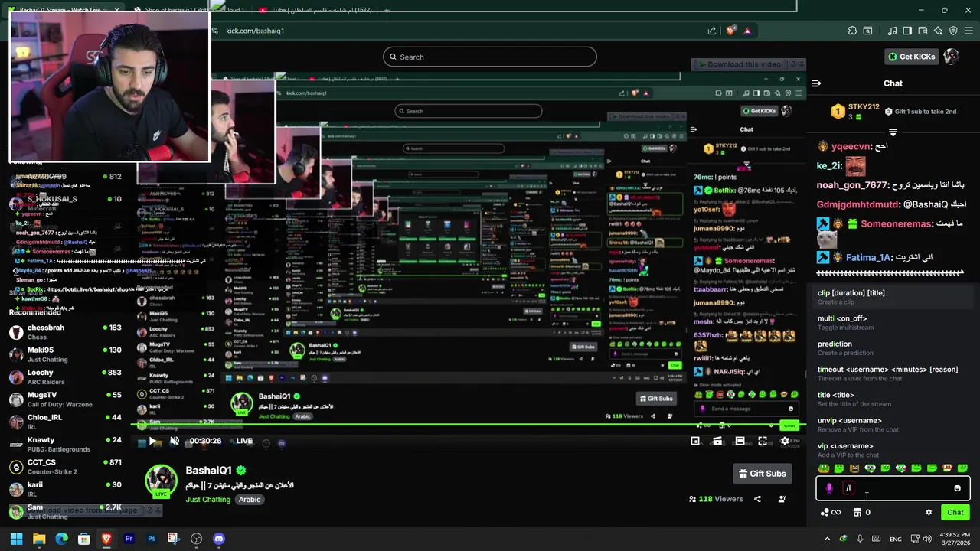The width and height of the screenshot is (980, 551).
Task: Open video player settings gear
Action: pyautogui.click(x=785, y=441)
